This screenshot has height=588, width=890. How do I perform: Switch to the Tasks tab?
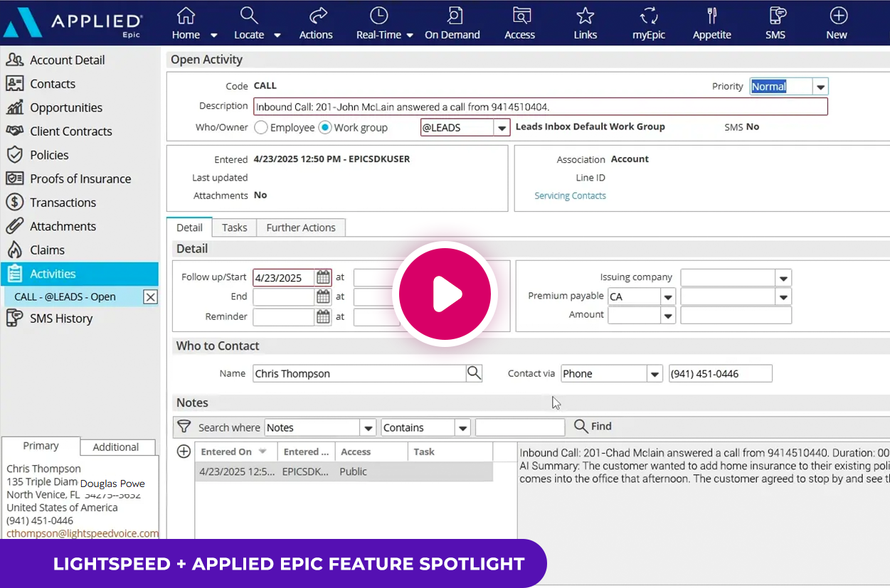click(234, 228)
